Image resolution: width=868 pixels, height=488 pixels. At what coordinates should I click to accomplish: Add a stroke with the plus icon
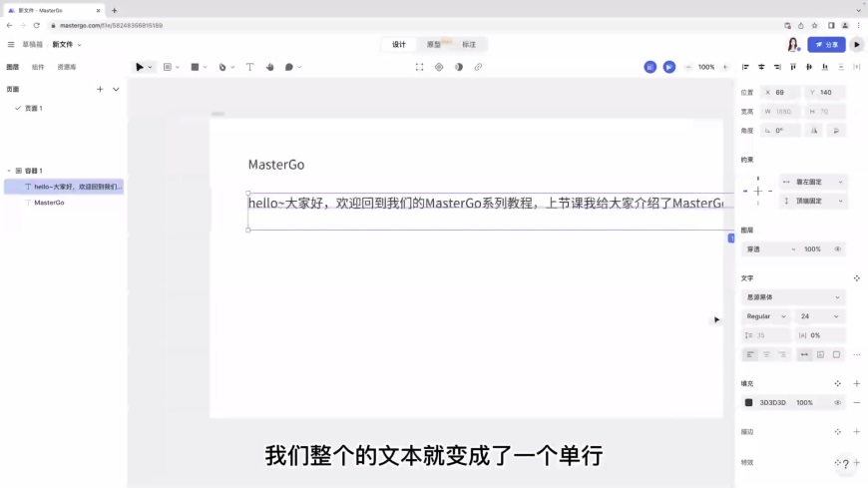point(857,431)
